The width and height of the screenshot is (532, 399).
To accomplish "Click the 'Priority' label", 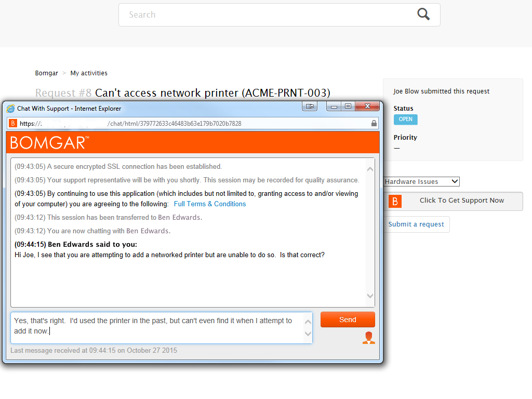I will [x=405, y=137].
